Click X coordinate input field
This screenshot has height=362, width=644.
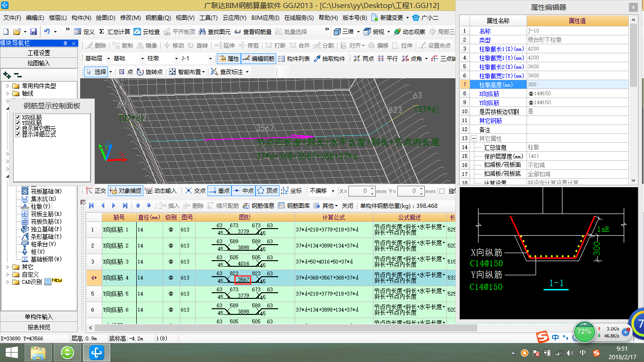point(362,191)
